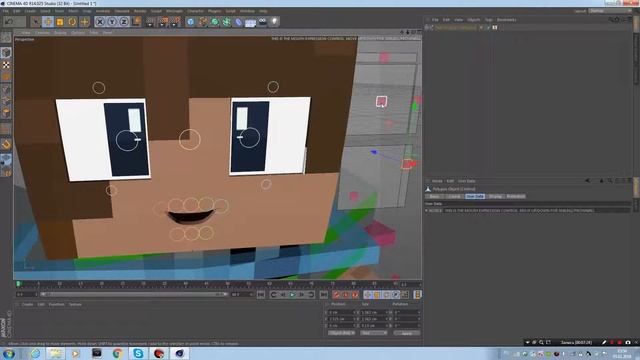Select the Live Selection arrow tool
The image size is (640, 360).
click(36, 22)
